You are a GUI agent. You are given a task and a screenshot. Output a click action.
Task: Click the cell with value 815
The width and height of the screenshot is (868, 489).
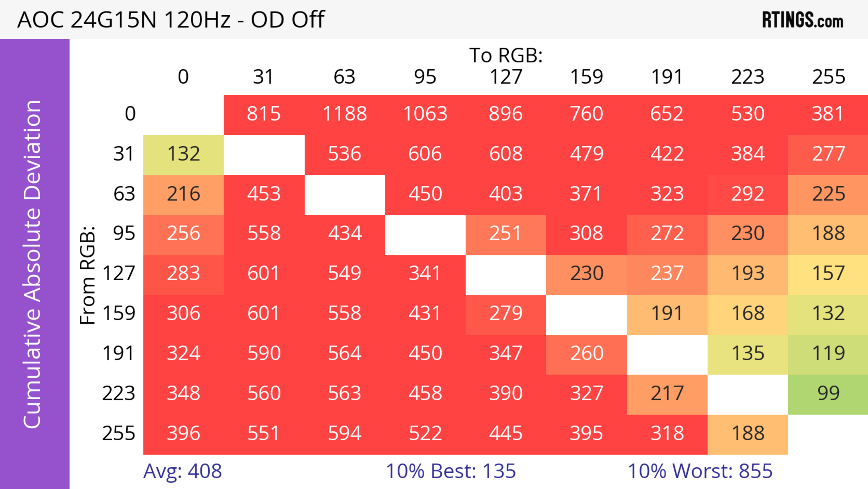pyautogui.click(x=264, y=114)
